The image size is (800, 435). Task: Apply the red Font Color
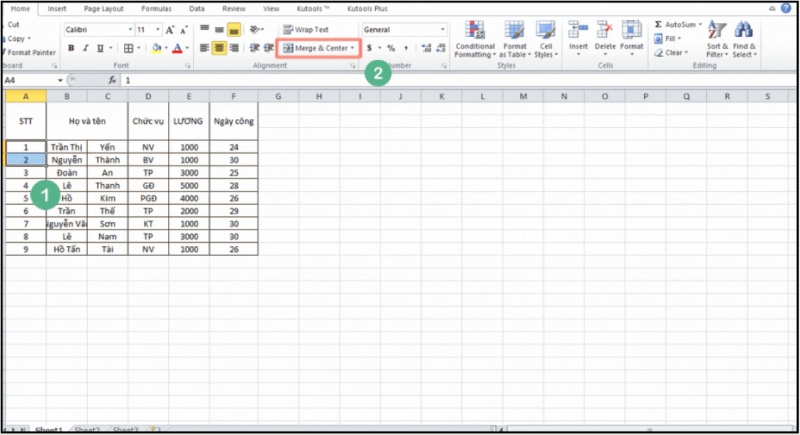(177, 48)
